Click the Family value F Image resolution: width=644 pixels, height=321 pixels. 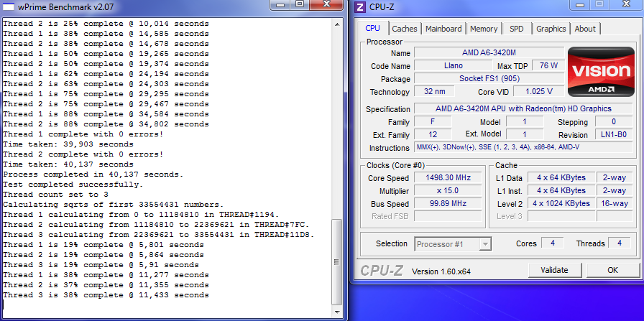tap(433, 121)
